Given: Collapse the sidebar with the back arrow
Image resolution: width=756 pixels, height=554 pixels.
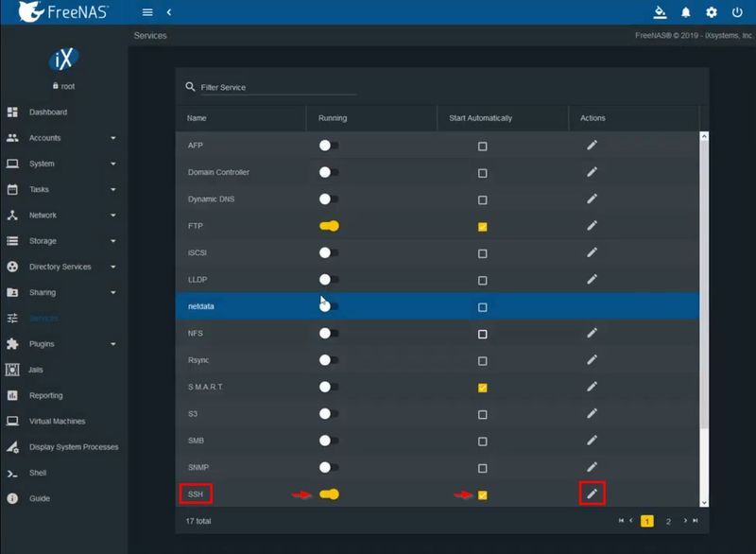Looking at the screenshot, I should 169,12.
